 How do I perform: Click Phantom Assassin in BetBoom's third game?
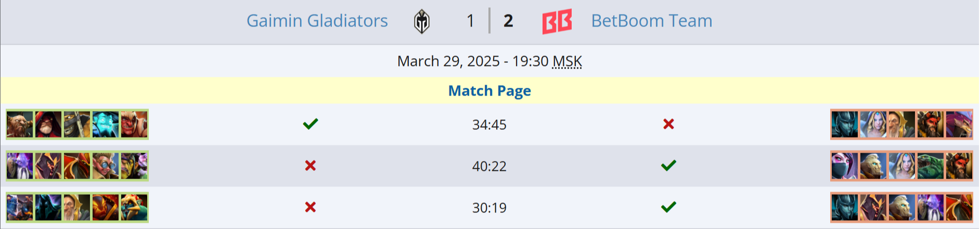844,208
